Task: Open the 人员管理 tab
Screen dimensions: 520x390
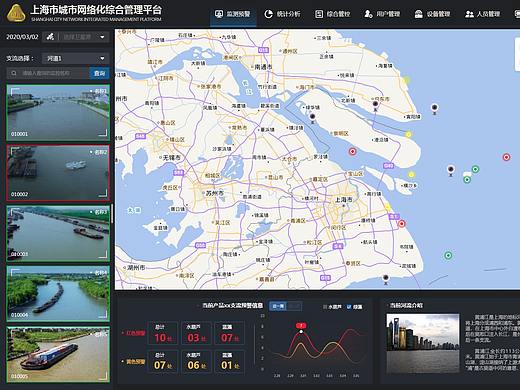Action: [x=482, y=14]
